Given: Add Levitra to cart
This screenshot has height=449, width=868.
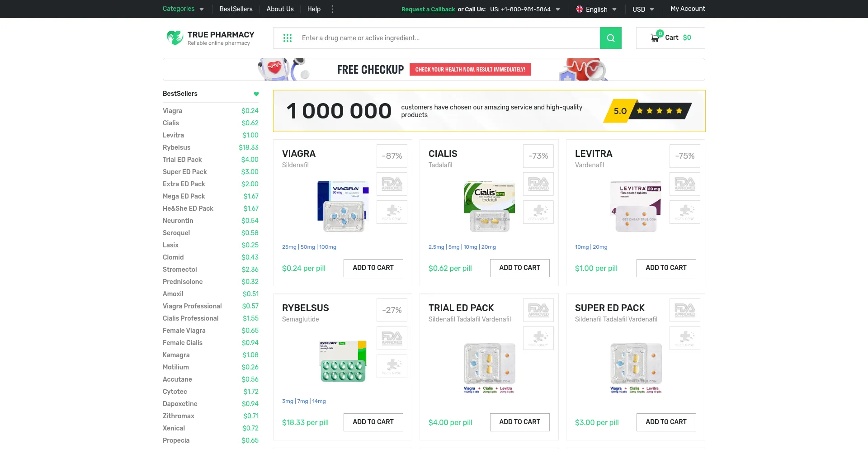Looking at the screenshot, I should pos(666,268).
